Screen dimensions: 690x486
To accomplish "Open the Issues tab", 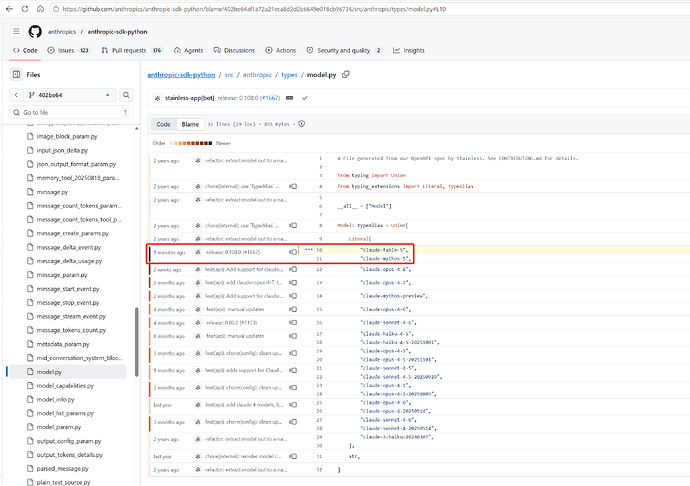I will click(68, 50).
